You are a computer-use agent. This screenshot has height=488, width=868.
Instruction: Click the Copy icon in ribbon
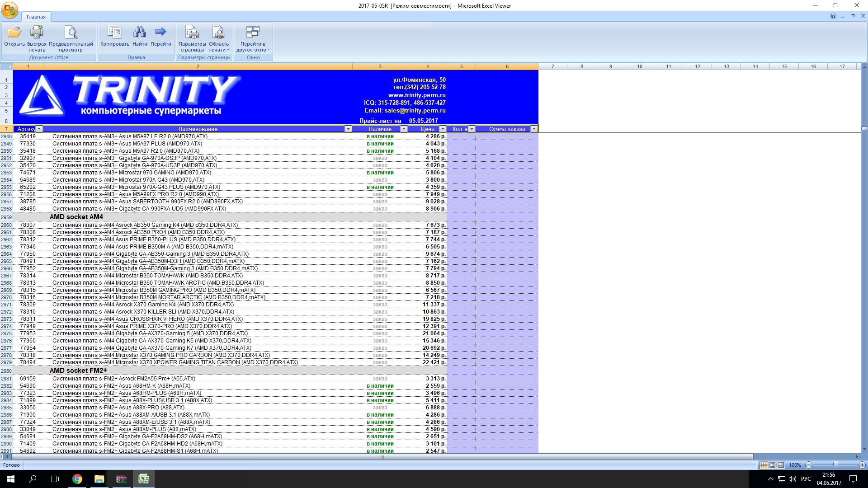pyautogui.click(x=114, y=33)
